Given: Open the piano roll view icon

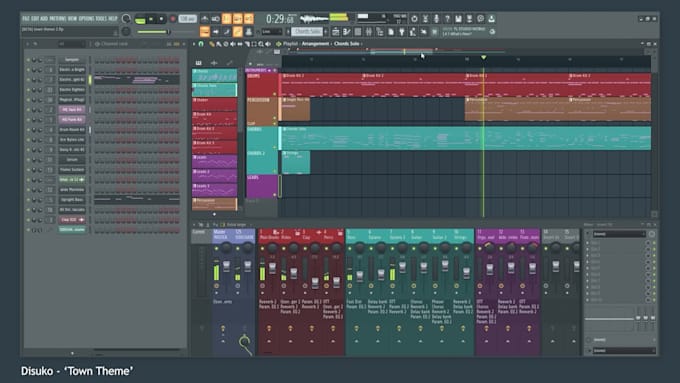Looking at the screenshot, I should click(x=347, y=32).
